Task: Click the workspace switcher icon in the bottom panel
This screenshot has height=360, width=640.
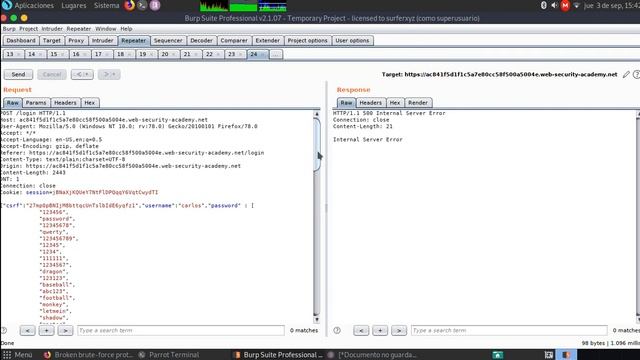Action: click(549, 355)
